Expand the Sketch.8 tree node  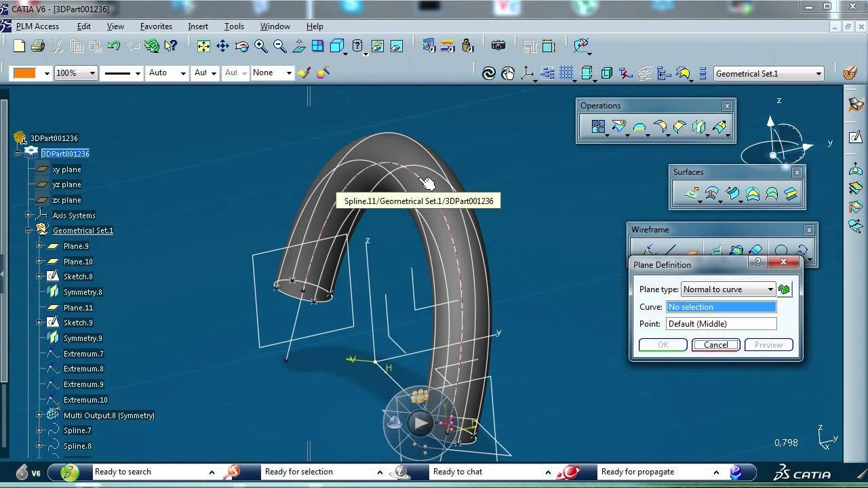[39, 277]
